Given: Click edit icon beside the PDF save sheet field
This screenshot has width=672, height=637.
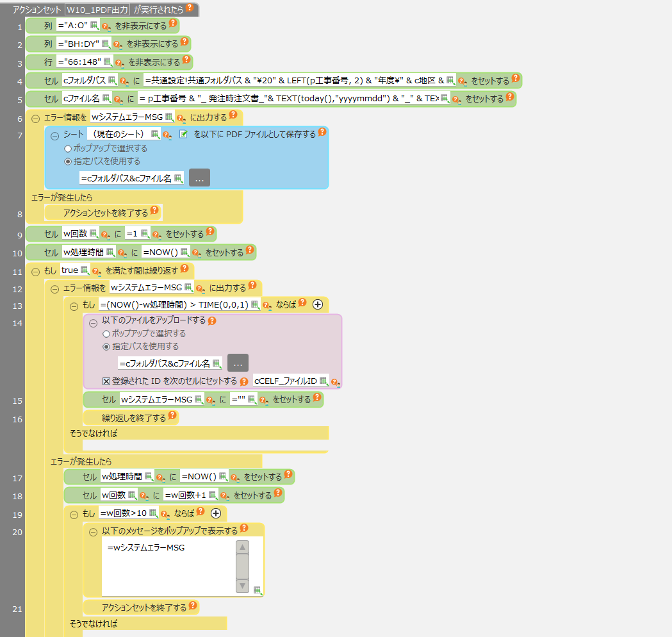Looking at the screenshot, I should (x=183, y=134).
